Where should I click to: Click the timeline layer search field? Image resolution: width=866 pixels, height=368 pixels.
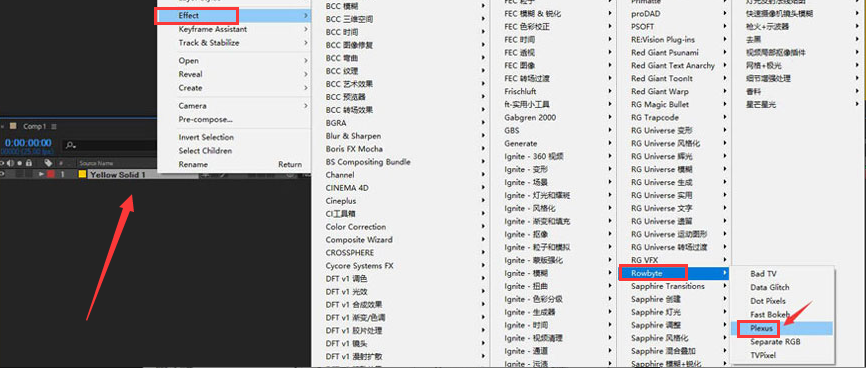110,145
